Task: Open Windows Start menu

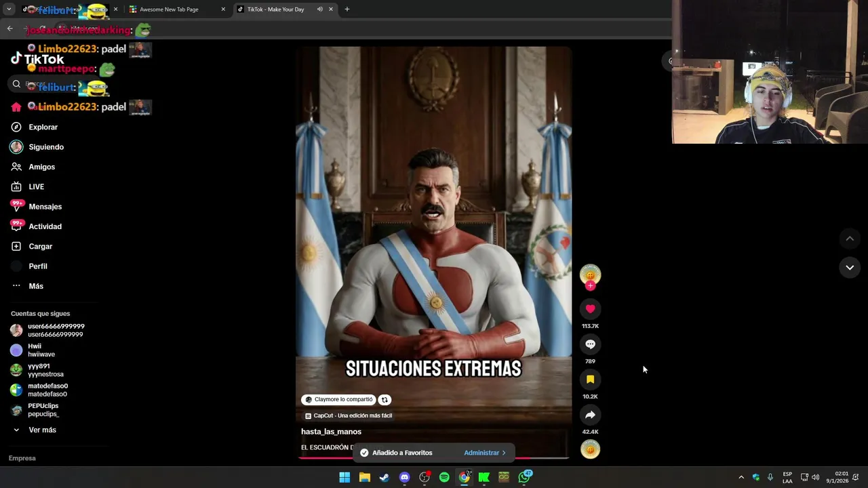Action: pos(344,477)
